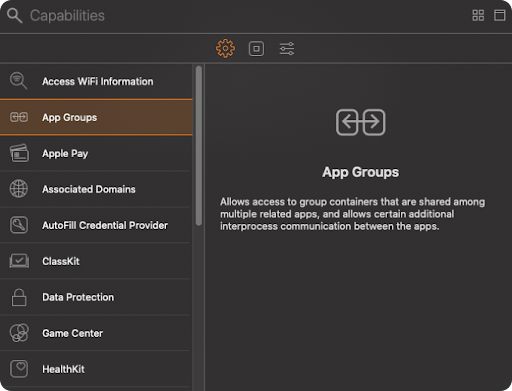Click the large App Groups detail icon

point(360,122)
